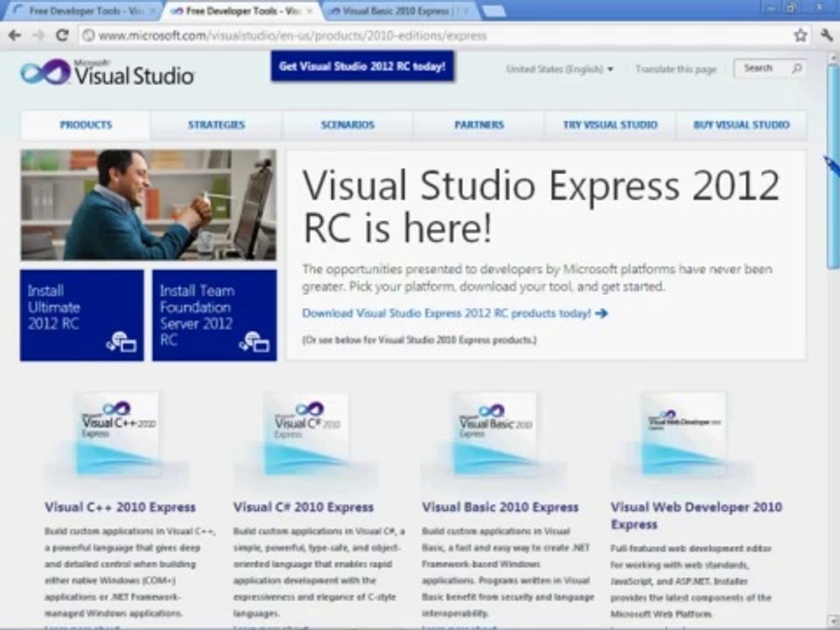Image resolution: width=840 pixels, height=630 pixels.
Task: Click the Visual Basic 2010 Express box image
Action: [495, 434]
